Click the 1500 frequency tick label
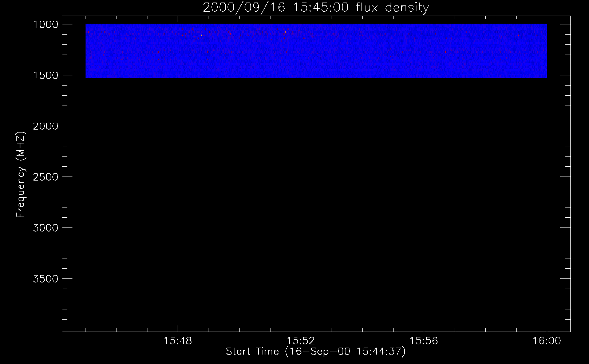Viewport: 589px width, 364px height. (46, 75)
